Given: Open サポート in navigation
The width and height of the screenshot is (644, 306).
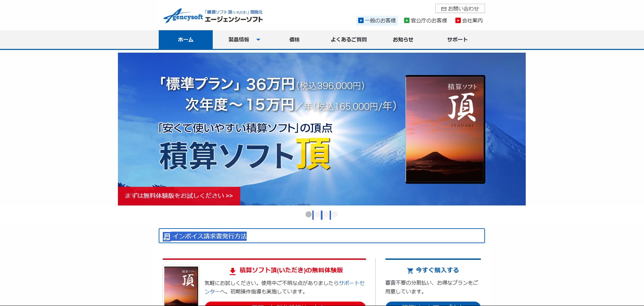Looking at the screenshot, I should [x=457, y=40].
